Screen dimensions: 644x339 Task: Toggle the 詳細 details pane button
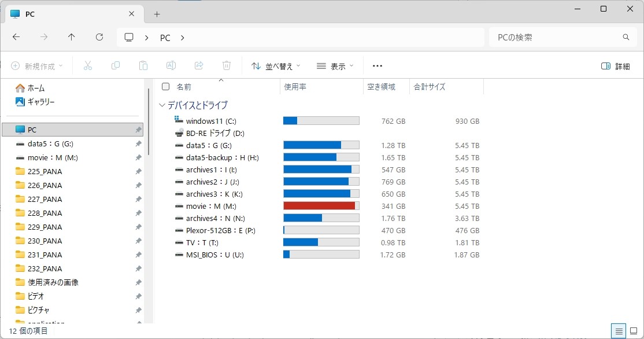point(616,66)
